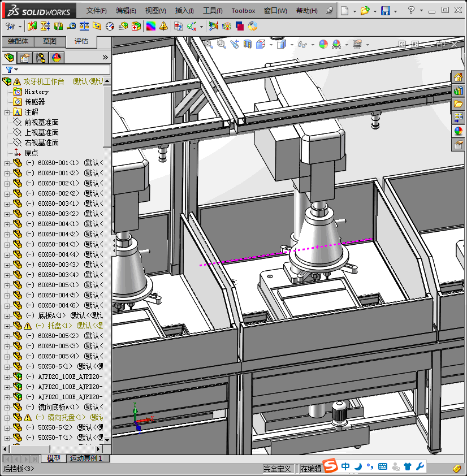467x476 pixels.
Task: Open the FeatureManager design tree tab icon
Action: pyautogui.click(x=9, y=58)
